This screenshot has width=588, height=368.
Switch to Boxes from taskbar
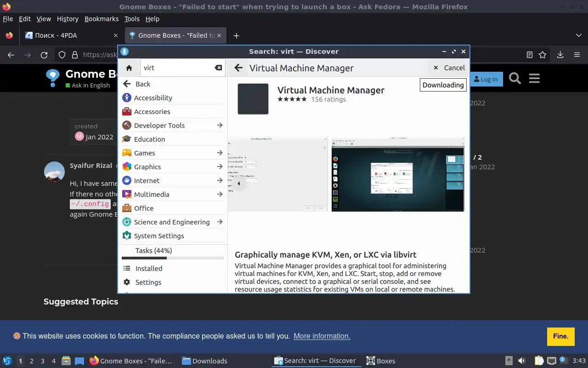(380, 361)
